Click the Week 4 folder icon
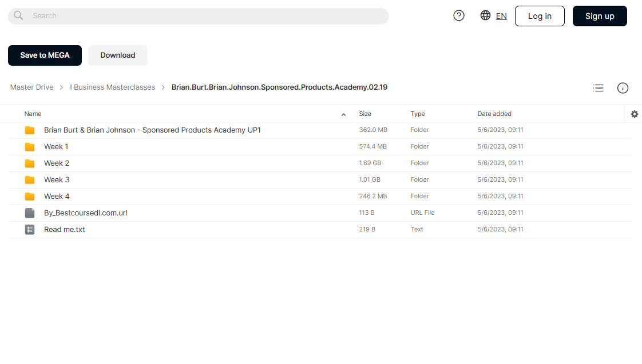 30,197
